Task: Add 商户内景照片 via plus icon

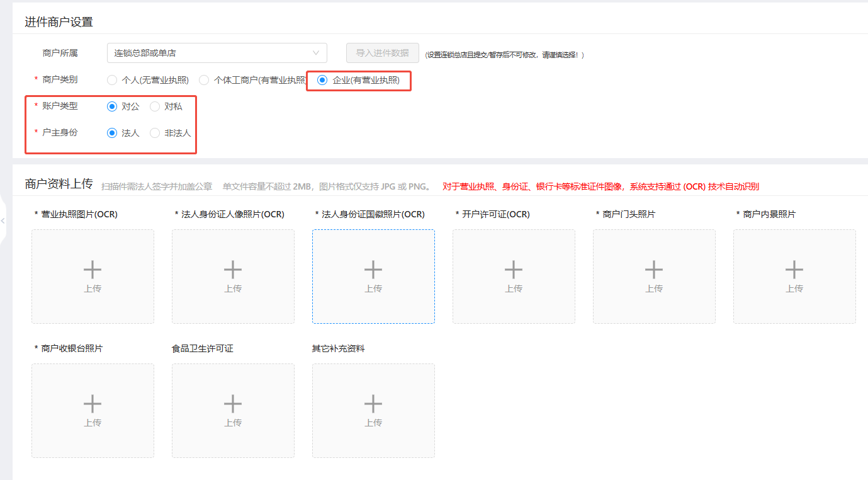Action: (794, 270)
